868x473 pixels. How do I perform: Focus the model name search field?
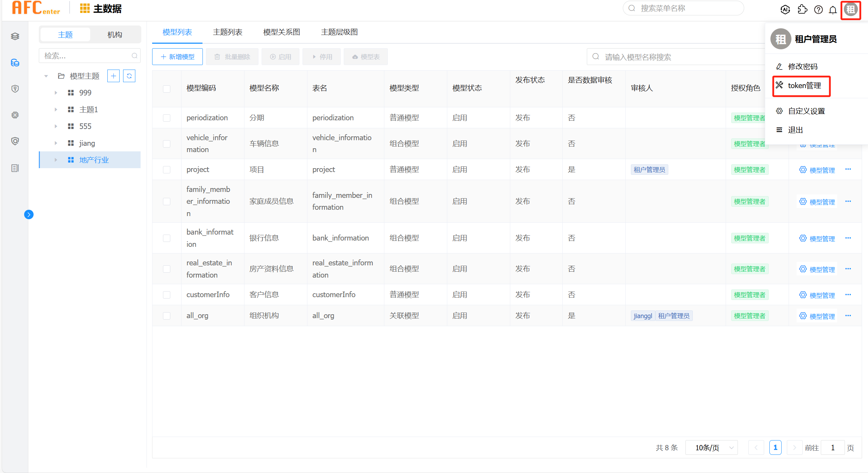(676, 57)
